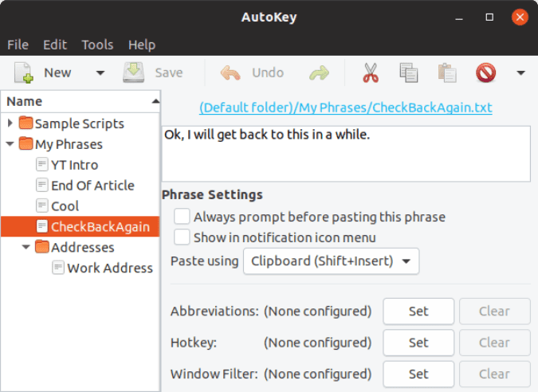Image resolution: width=538 pixels, height=392 pixels.
Task: Open the Paste using Clipboard dropdown
Action: click(331, 261)
